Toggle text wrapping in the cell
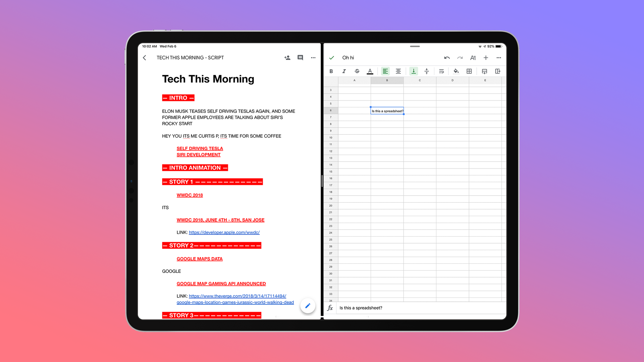Viewport: 644px width, 362px height. 441,71
